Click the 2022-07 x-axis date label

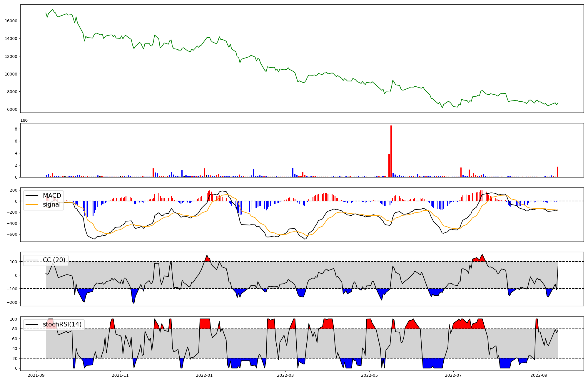453,375
